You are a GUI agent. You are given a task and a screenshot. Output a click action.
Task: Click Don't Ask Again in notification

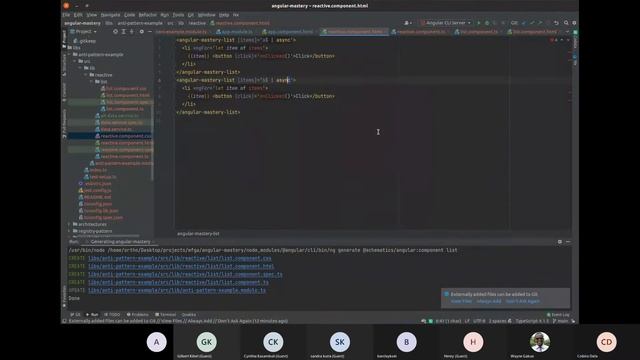click(x=522, y=301)
